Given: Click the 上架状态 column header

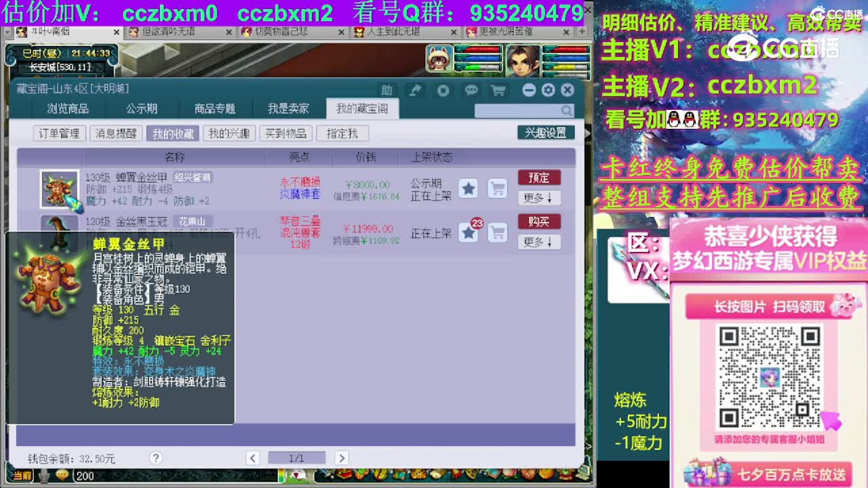Looking at the screenshot, I should (x=432, y=157).
